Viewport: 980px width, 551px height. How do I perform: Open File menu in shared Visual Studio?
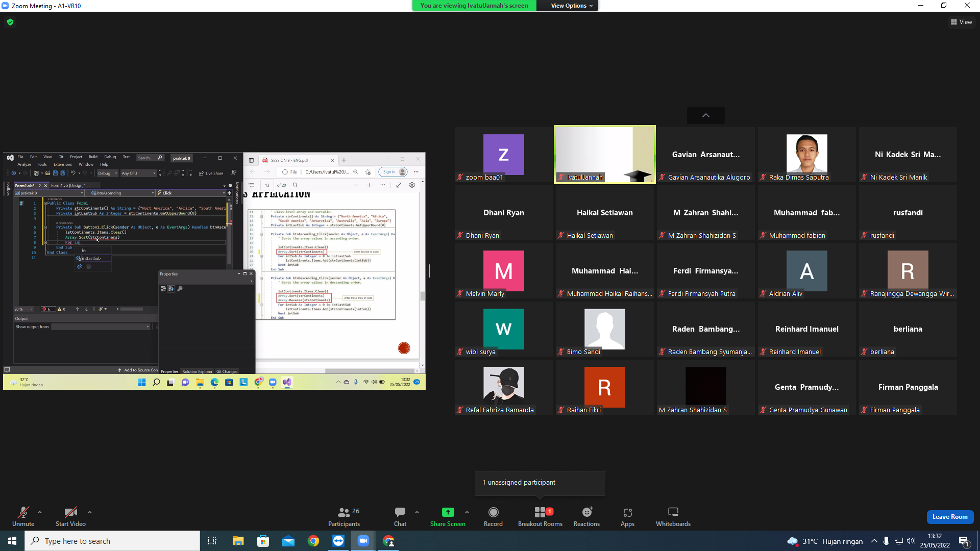pyautogui.click(x=20, y=157)
